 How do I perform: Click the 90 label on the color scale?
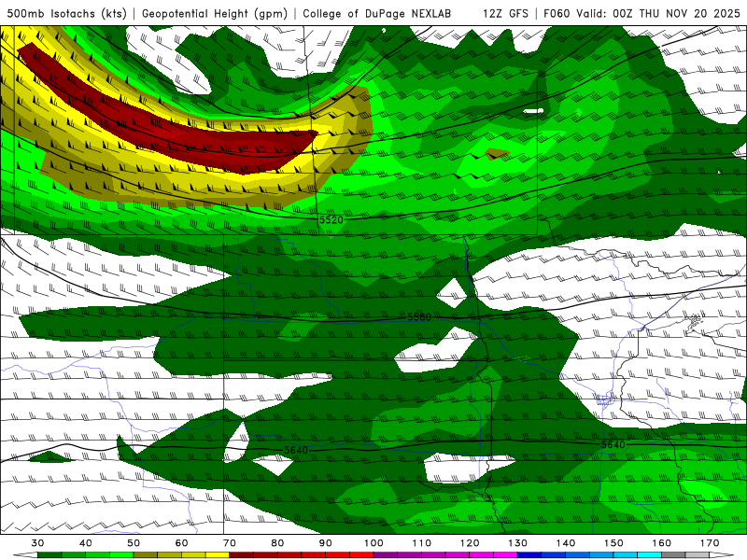tap(326, 543)
